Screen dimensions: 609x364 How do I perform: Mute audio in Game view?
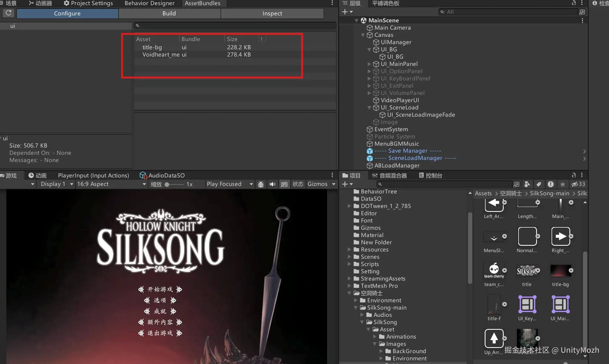tap(272, 184)
